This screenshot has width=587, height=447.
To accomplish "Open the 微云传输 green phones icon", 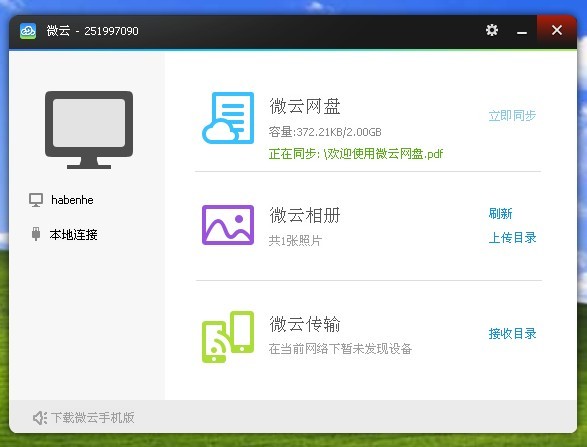I will click(x=228, y=337).
